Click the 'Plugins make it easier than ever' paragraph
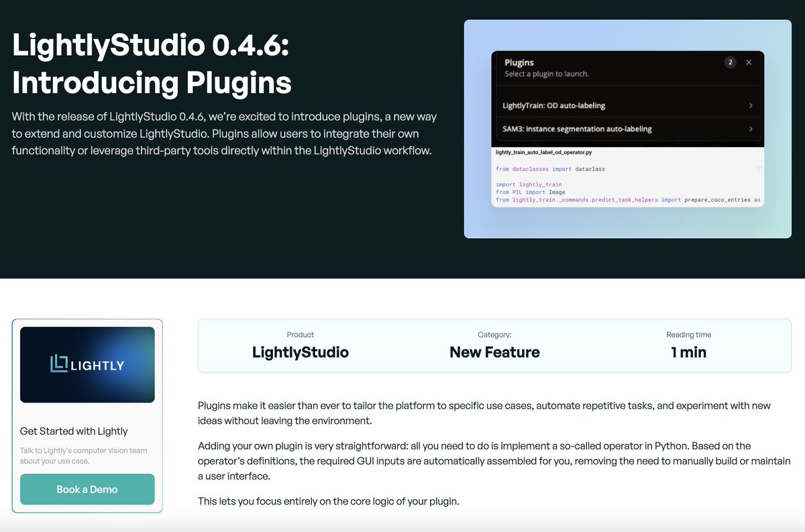Viewport: 805px width, 532px height. coord(484,413)
